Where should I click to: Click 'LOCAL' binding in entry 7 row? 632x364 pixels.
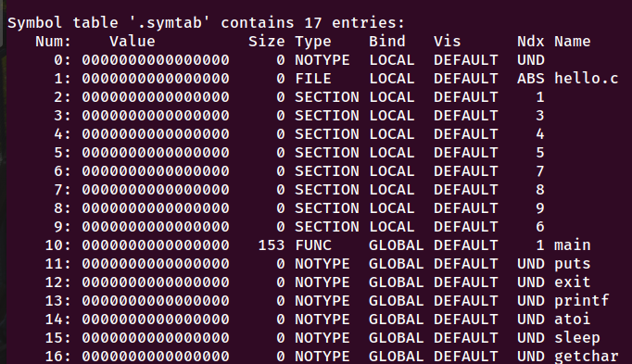392,190
